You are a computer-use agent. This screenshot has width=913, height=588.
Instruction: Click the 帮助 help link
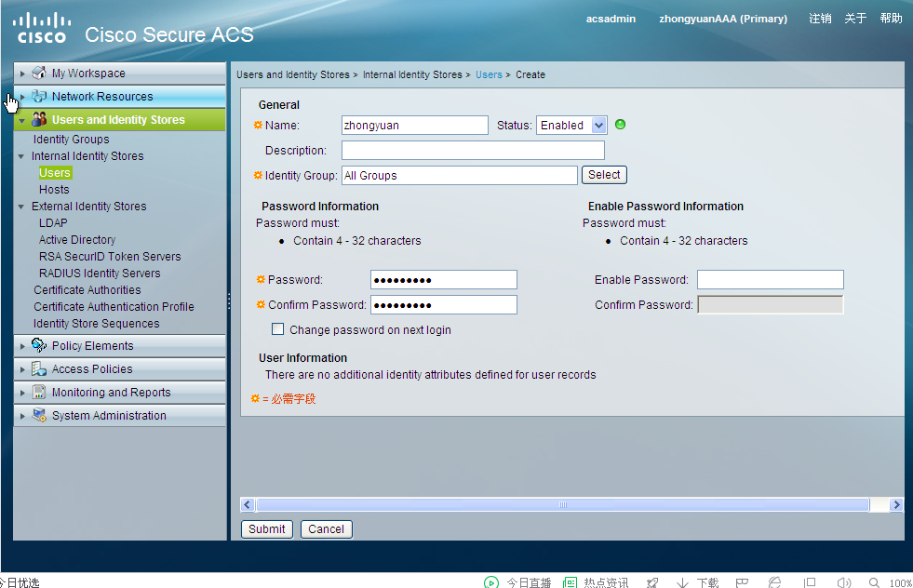891,18
